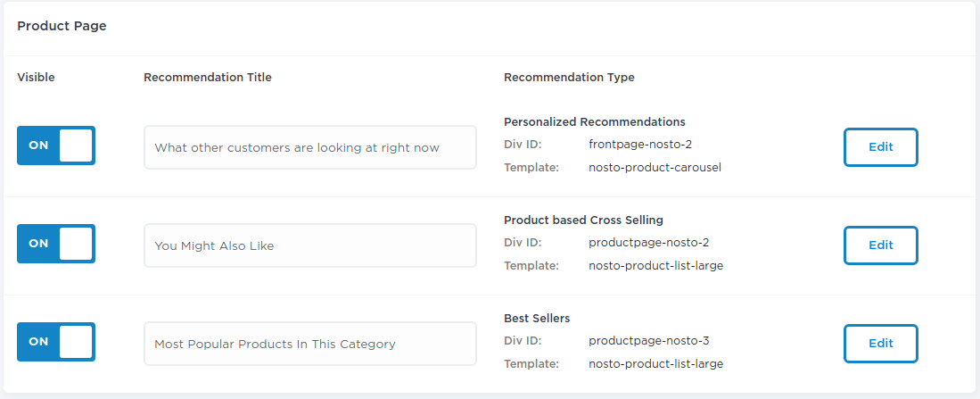Focus the 'What other customers are looking at' field

pos(310,147)
